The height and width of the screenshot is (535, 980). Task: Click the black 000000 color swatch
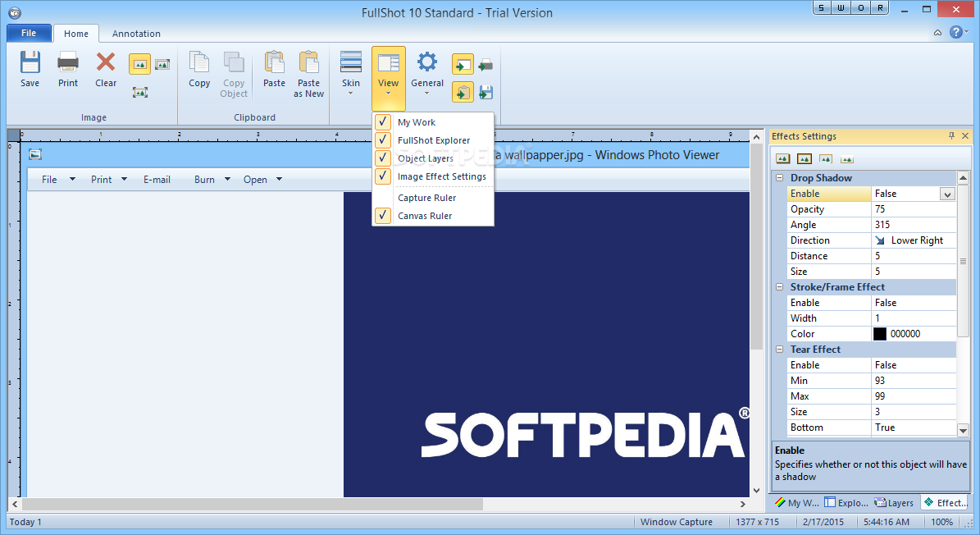click(879, 334)
